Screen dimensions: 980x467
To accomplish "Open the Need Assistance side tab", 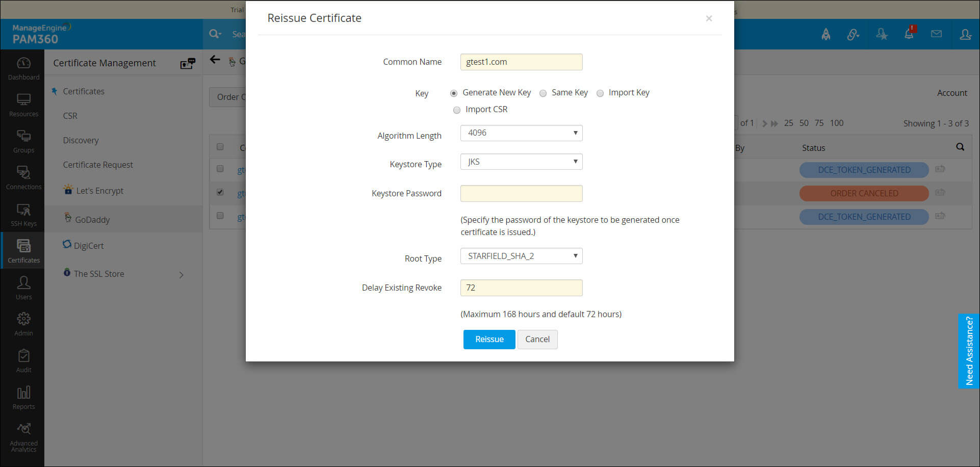I will 969,351.
